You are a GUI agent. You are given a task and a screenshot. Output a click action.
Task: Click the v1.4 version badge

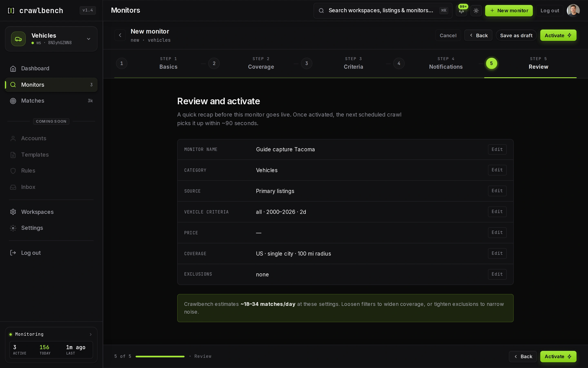point(88,10)
